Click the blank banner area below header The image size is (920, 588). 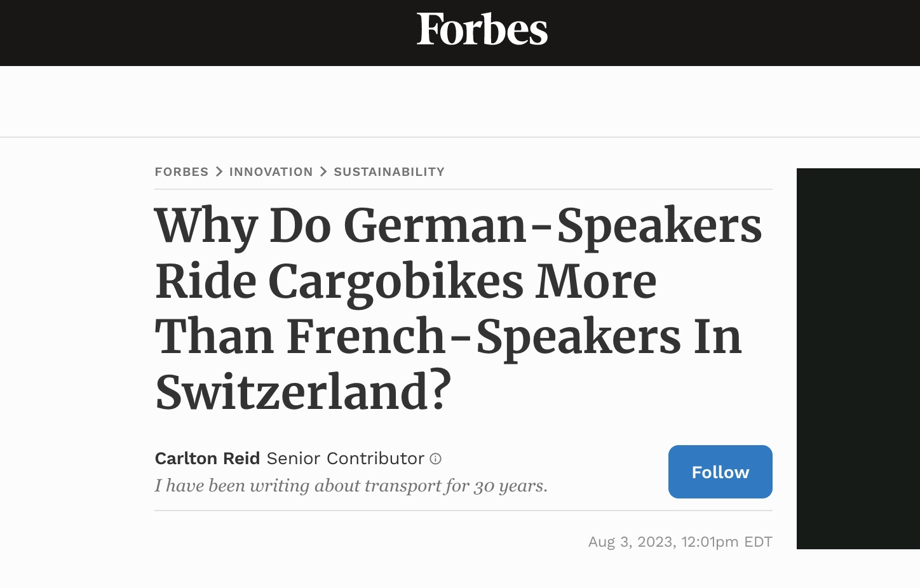[460, 102]
